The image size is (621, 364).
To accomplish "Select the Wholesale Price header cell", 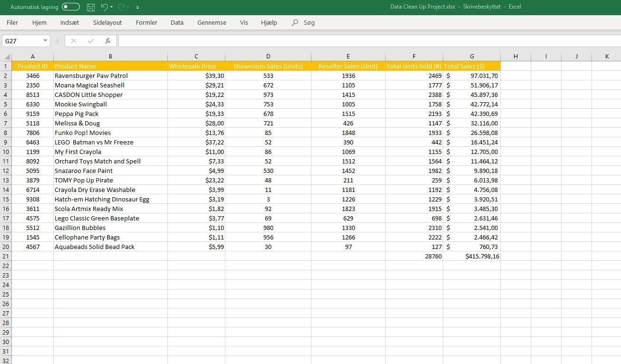I will [196, 66].
